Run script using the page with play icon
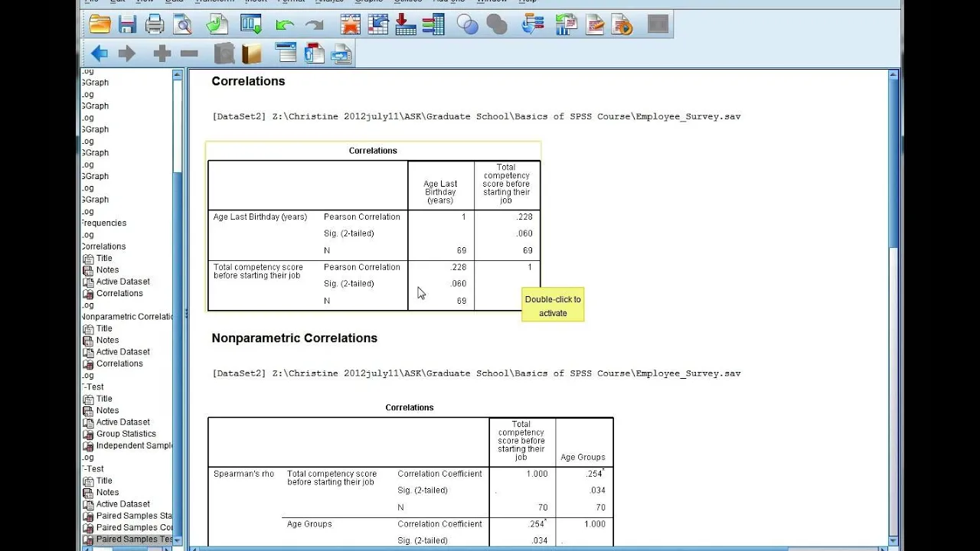The image size is (980, 551). click(622, 24)
